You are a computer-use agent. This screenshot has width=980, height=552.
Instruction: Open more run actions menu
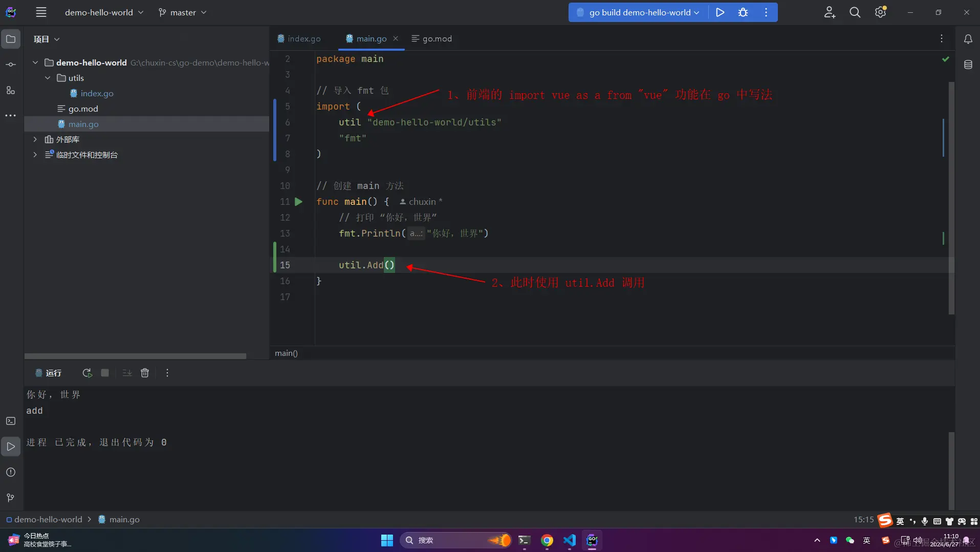[766, 12]
